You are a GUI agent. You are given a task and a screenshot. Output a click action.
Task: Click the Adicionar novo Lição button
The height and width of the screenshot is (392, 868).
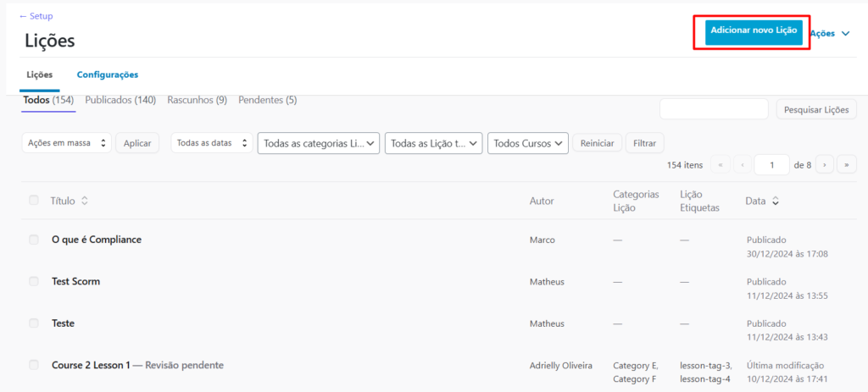[754, 30]
